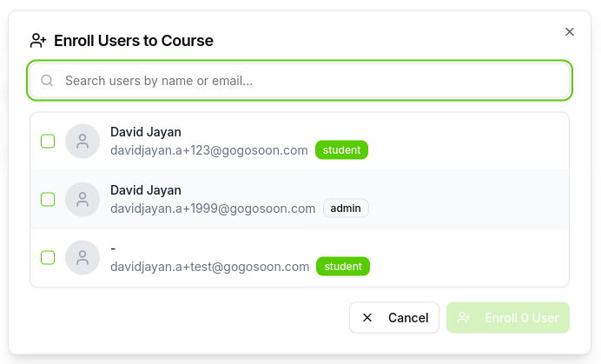This screenshot has width=601, height=364.
Task: Close the Enroll Users dialog
Action: tap(570, 31)
